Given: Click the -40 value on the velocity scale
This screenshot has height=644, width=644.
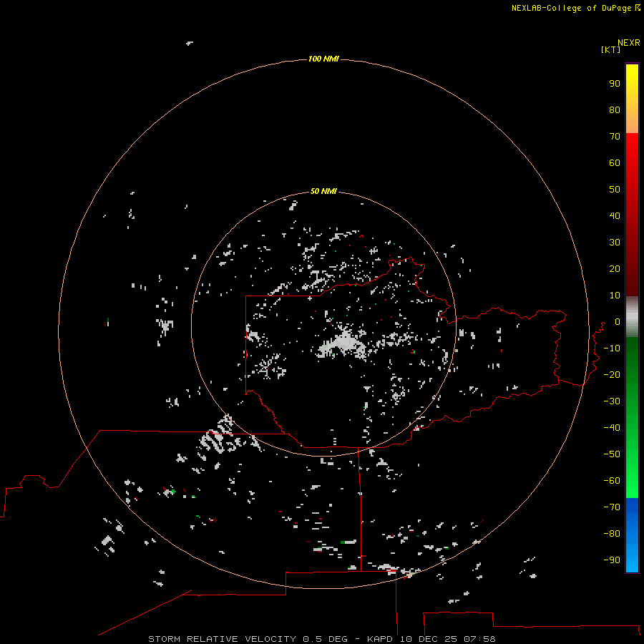Looking at the screenshot, I should pyautogui.click(x=612, y=428).
